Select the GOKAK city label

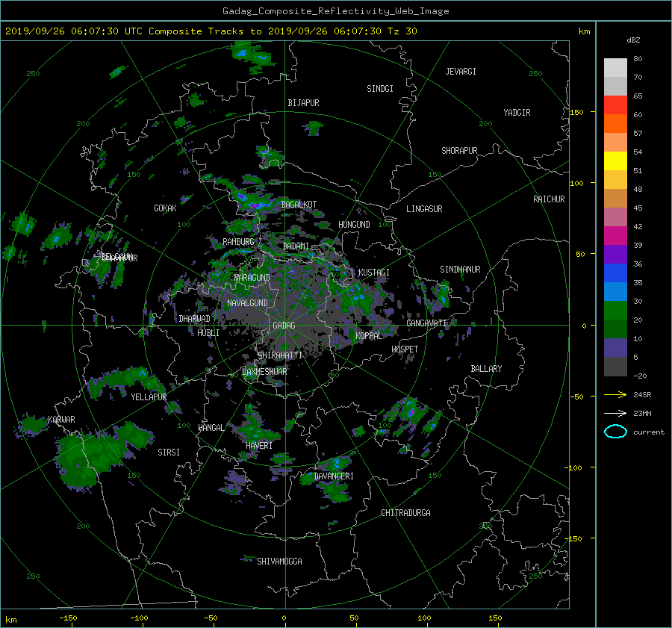165,208
